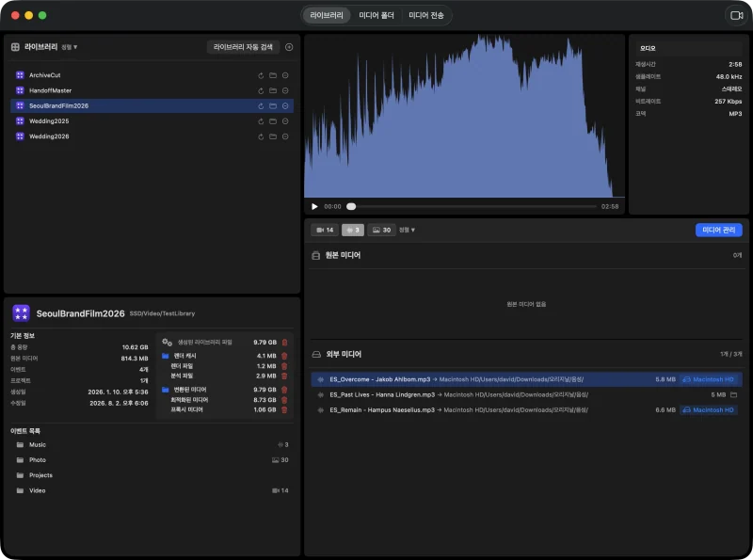Open Wedding2025 library folder icon

[x=273, y=121]
